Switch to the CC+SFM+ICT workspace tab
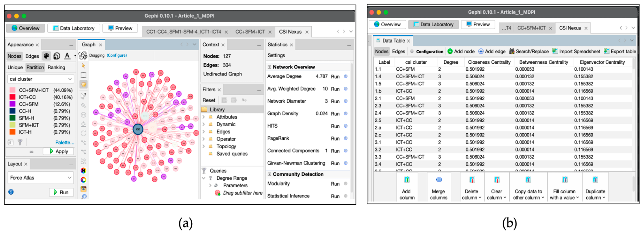 tap(250, 32)
